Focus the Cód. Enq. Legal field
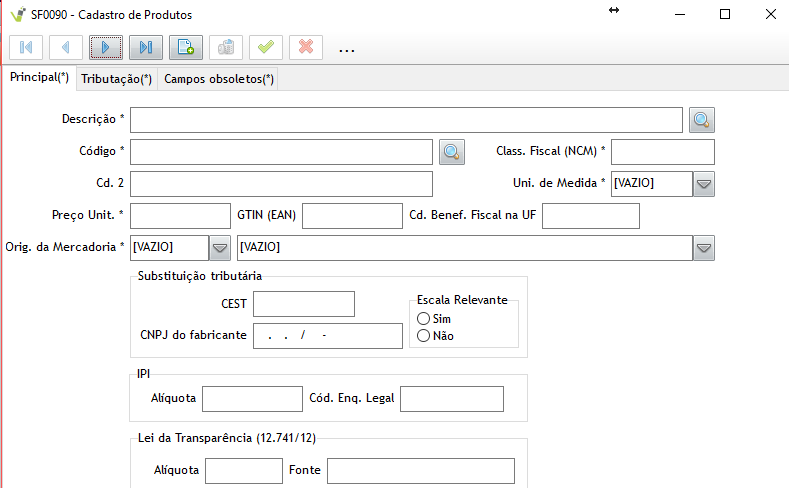Viewport: 789px width, 488px height. (452, 399)
